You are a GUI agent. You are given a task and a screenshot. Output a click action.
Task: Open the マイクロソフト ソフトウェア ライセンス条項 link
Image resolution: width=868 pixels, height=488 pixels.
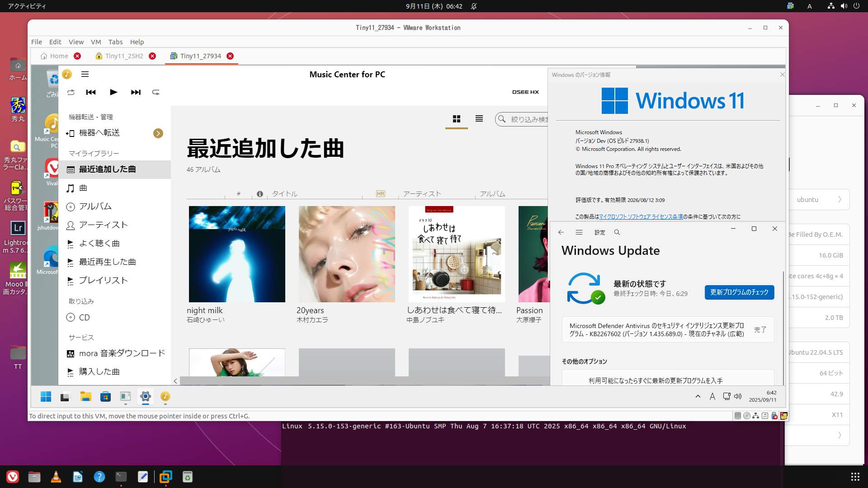(641, 217)
